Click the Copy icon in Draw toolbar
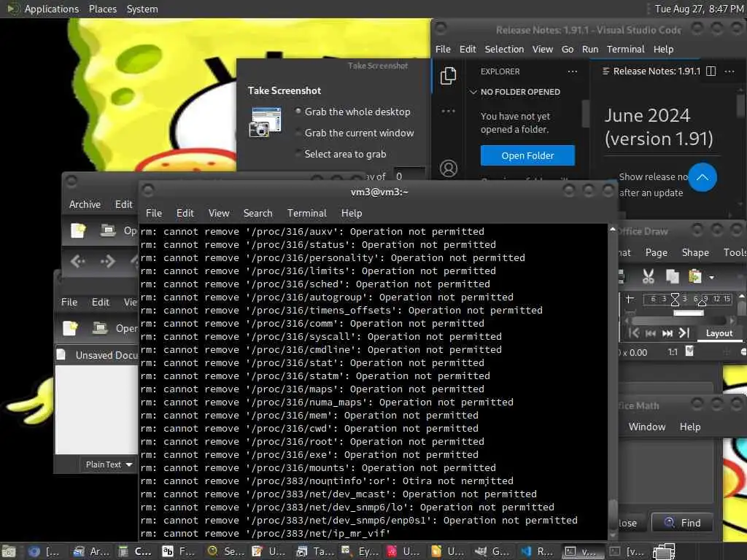Screen dimensions: 747x560 pos(672,276)
